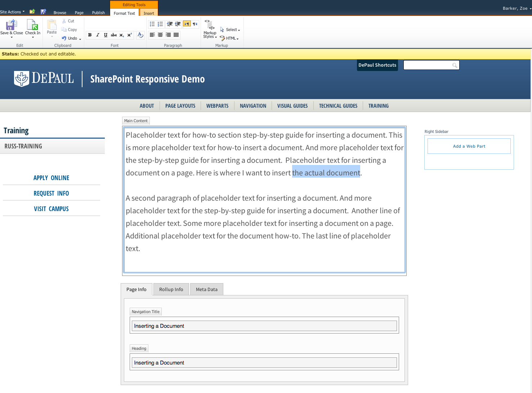
Task: Click the search magnifier icon
Action: pyautogui.click(x=455, y=65)
